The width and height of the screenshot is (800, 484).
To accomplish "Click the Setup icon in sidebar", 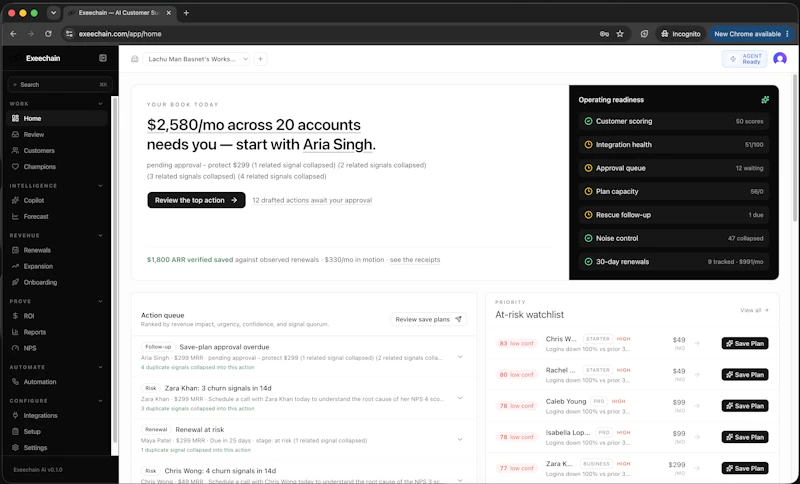I will (x=15, y=431).
